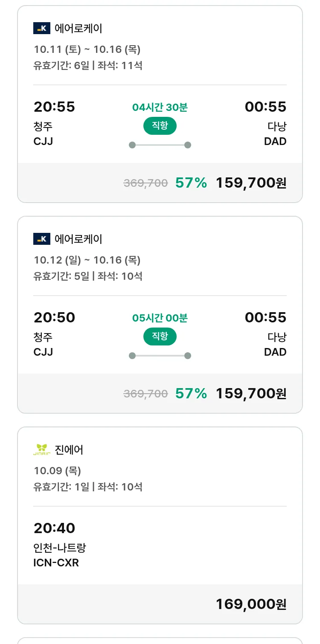
Task: Tap the Aero K logo on the 10.12 flight
Action: tap(42, 239)
